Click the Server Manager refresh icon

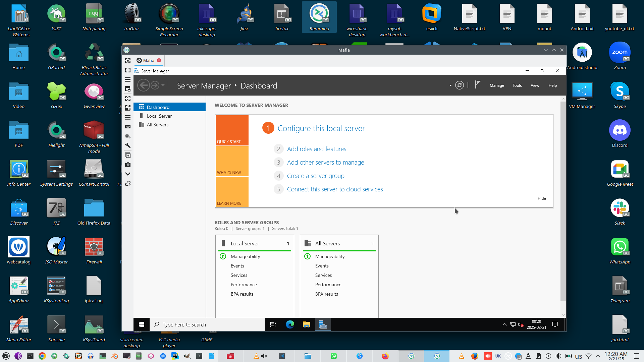click(459, 85)
